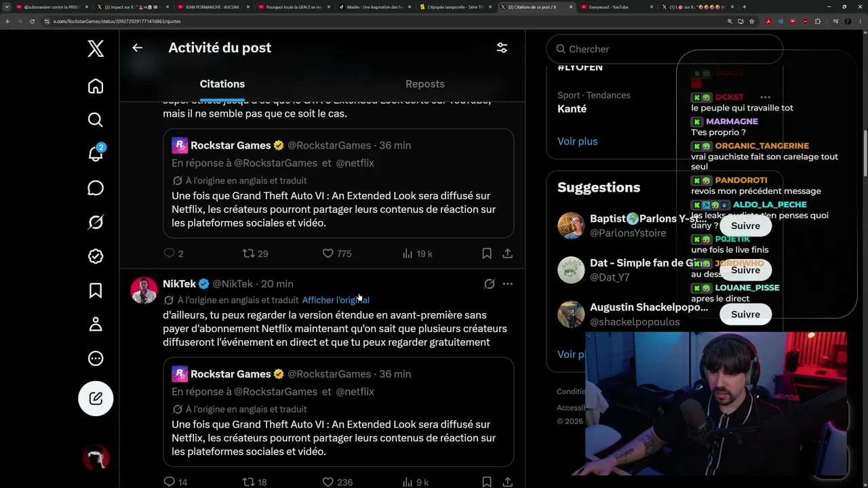The width and height of the screenshot is (868, 488).
Task: Open Rockstar Games name in the upper quoted post
Action: point(231,146)
